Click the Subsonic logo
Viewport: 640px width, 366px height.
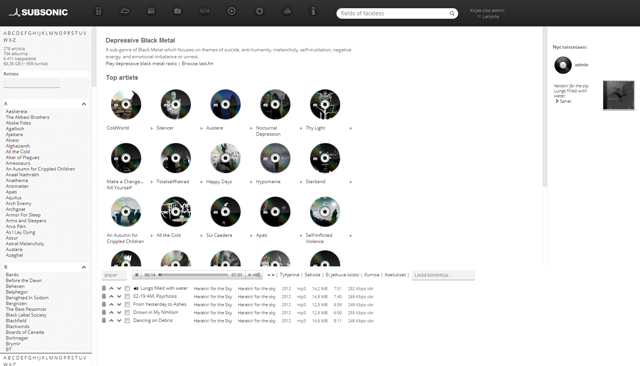[x=38, y=12]
